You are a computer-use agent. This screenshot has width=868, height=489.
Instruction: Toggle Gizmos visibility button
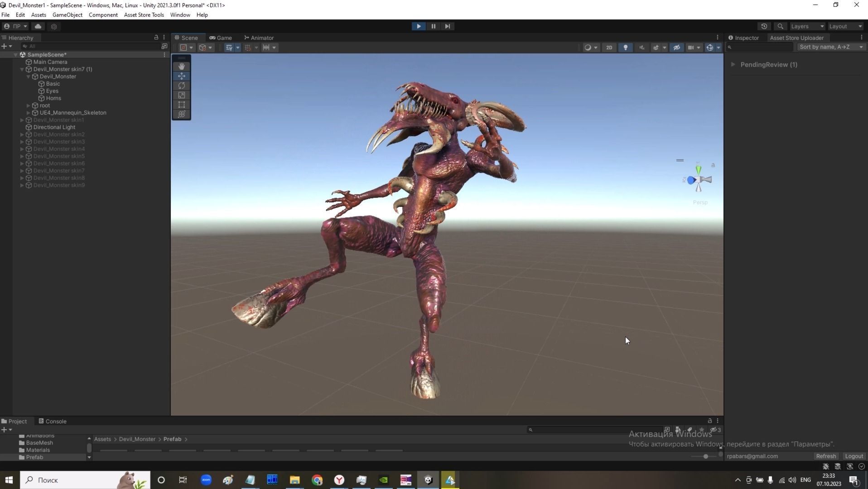710,48
